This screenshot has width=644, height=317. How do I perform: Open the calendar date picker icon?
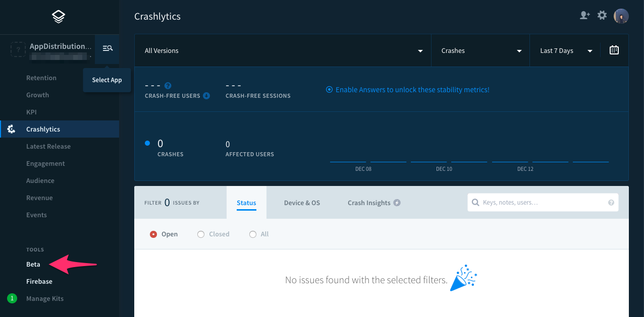[x=614, y=50]
